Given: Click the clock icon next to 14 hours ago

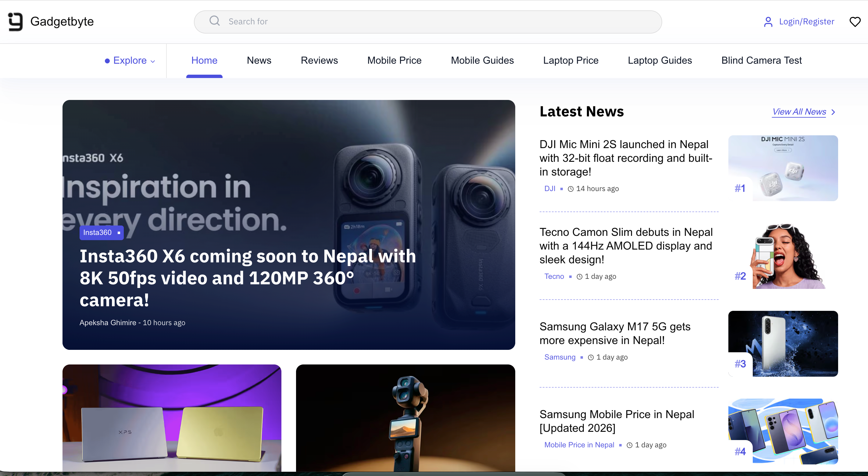Looking at the screenshot, I should pos(570,189).
